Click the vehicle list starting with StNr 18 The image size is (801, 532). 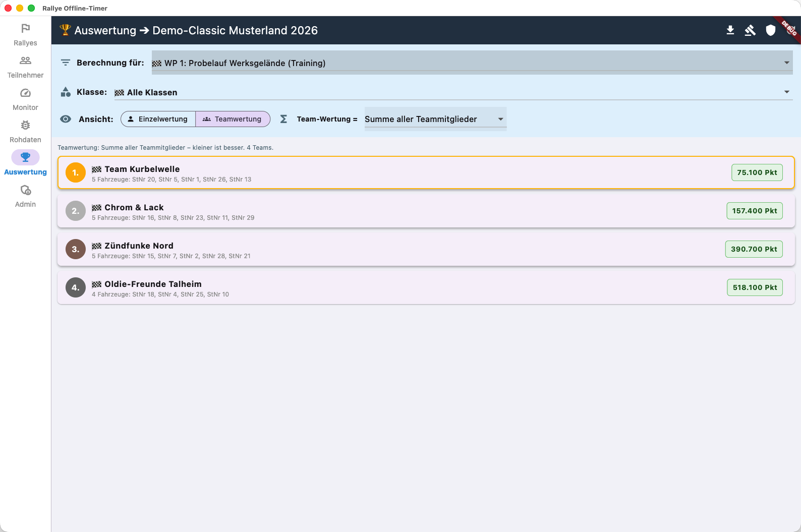pyautogui.click(x=160, y=294)
